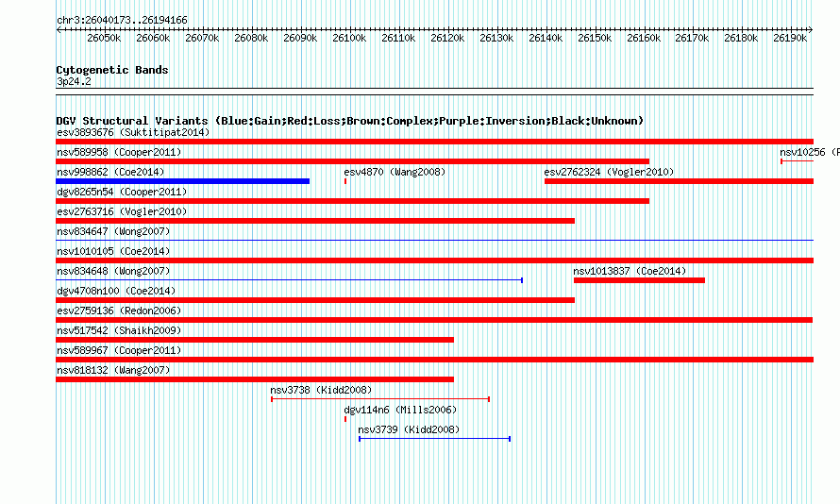Select esv2762324 (Vogler2010) label
840x504 pixels.
[609, 172]
